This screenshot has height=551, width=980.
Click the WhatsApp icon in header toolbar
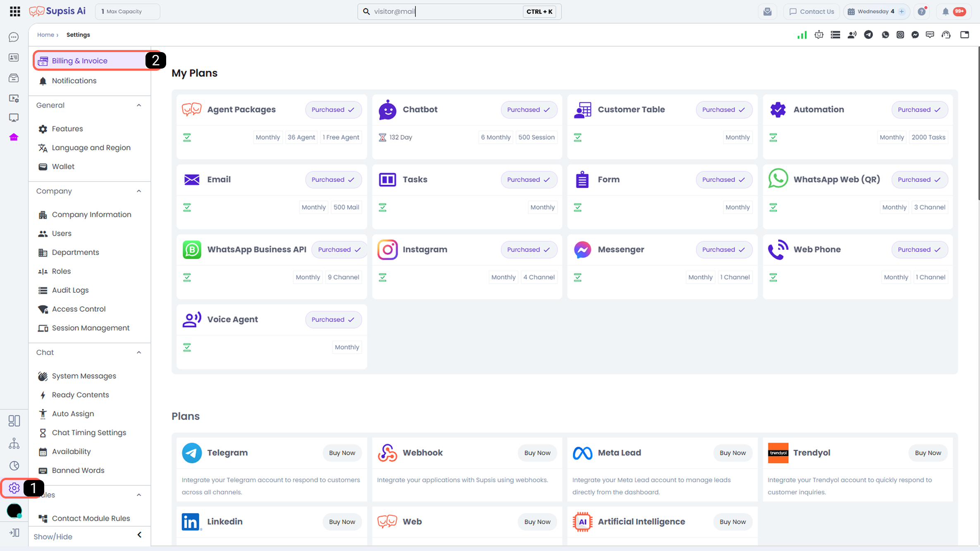[885, 35]
